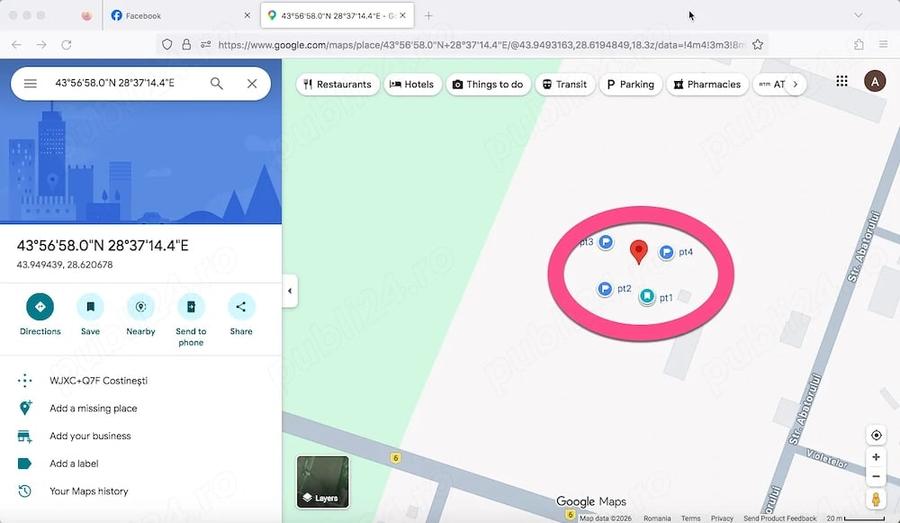Filter map by Parking
Screen dimensions: 900x523
pos(630,84)
